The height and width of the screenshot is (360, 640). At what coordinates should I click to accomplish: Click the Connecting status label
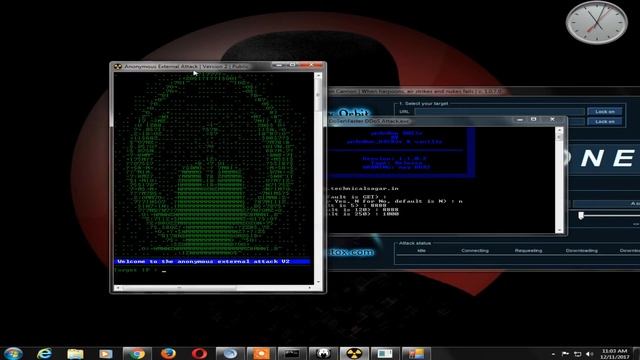[475, 251]
